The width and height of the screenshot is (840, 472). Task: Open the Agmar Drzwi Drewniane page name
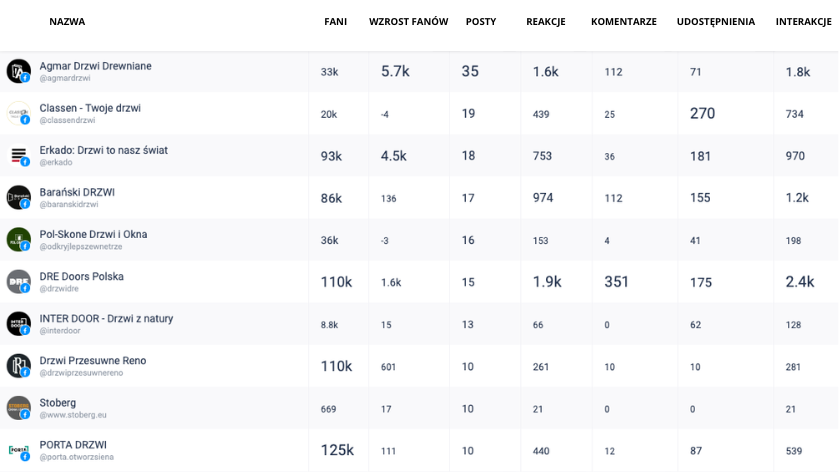click(95, 66)
